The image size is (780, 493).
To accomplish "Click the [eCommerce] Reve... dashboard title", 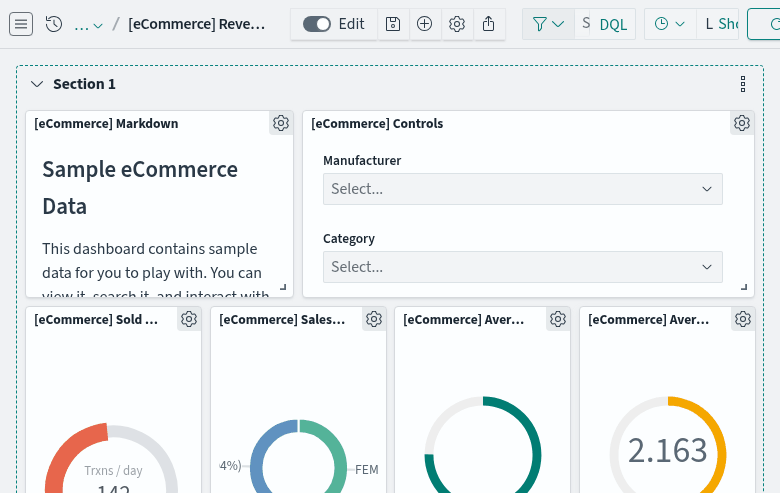I will pyautogui.click(x=196, y=24).
